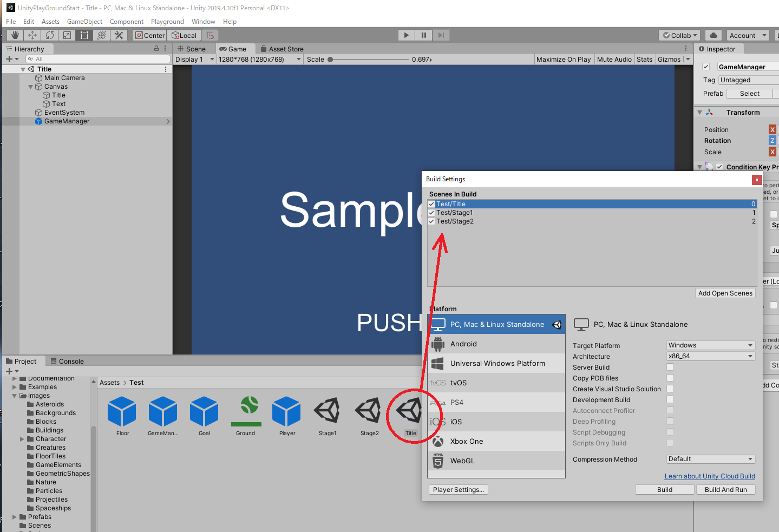Screen dimensions: 779x532
Task: Enable Development Build checkbox
Action: [x=670, y=399]
